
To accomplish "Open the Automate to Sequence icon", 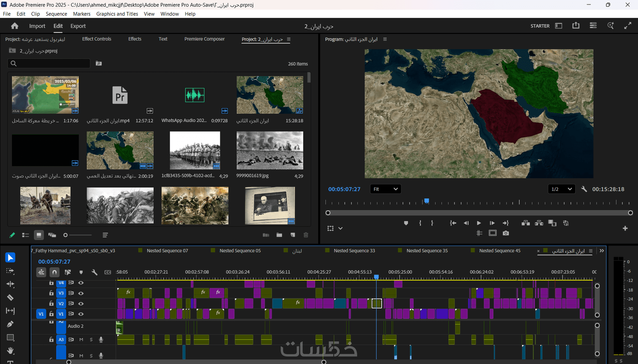I will click(x=266, y=235).
